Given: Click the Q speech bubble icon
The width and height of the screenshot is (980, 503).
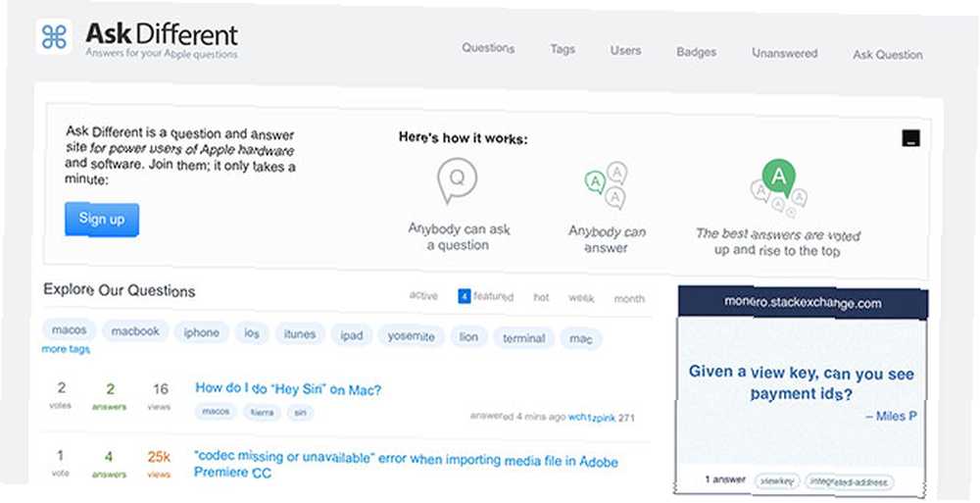Looking at the screenshot, I should coord(457,180).
